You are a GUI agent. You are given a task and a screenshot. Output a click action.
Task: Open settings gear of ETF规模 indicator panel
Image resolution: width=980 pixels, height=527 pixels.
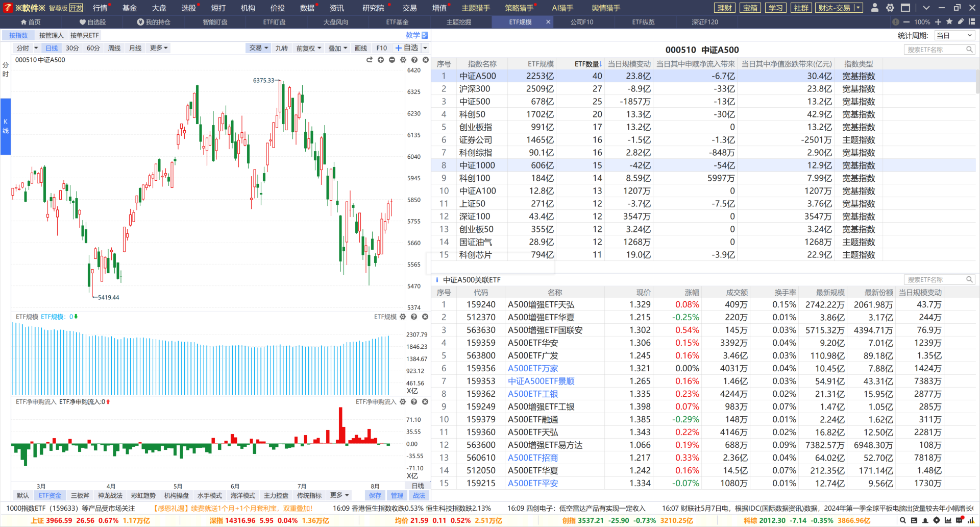403,317
